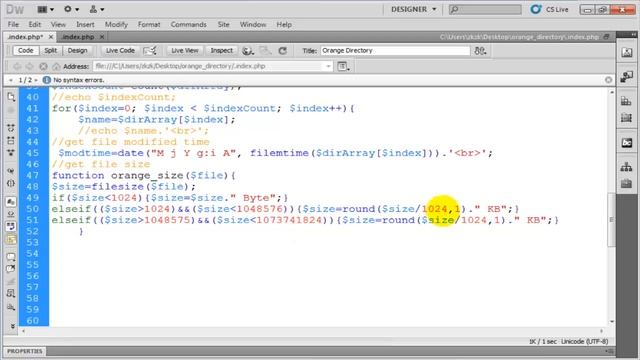Image resolution: width=640 pixels, height=360 pixels.
Task: Click the info icon beside No syntax errors
Action: click(47, 80)
